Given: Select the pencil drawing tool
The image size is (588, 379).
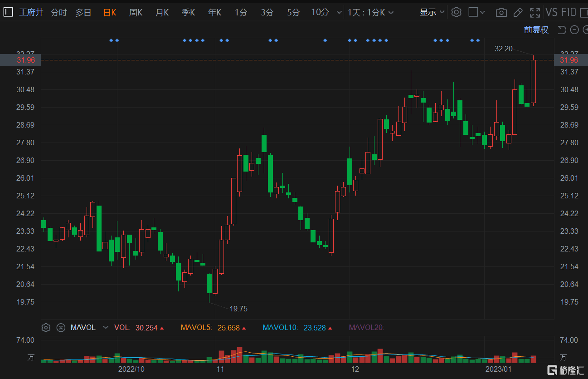Looking at the screenshot, I should pyautogui.click(x=518, y=13).
